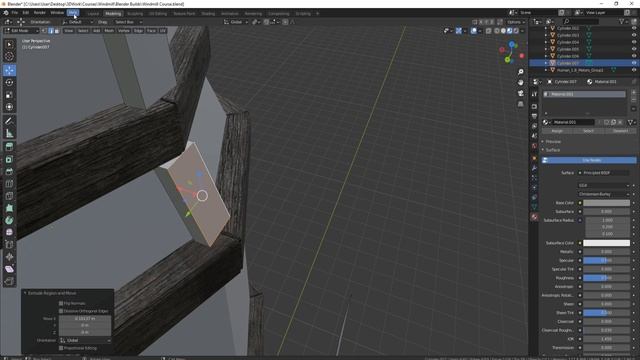This screenshot has width=640, height=360.
Task: Click the Blender logo menu icon
Action: 5,13
